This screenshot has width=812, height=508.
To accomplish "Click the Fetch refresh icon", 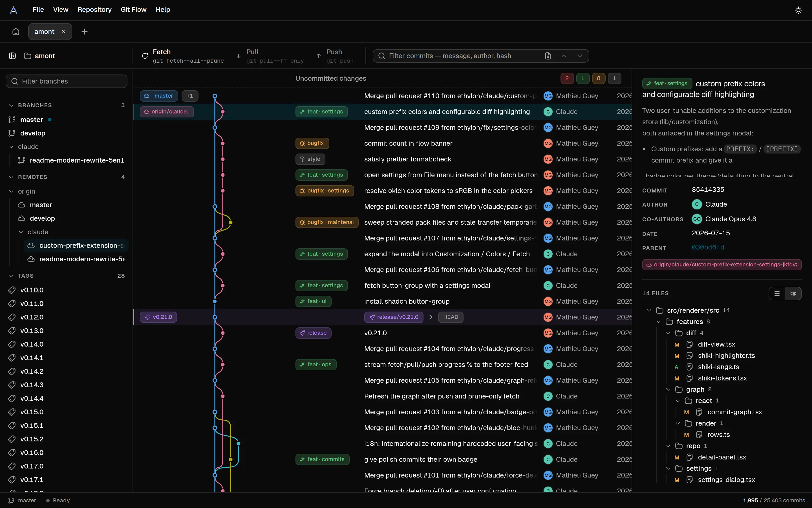I will tap(145, 56).
